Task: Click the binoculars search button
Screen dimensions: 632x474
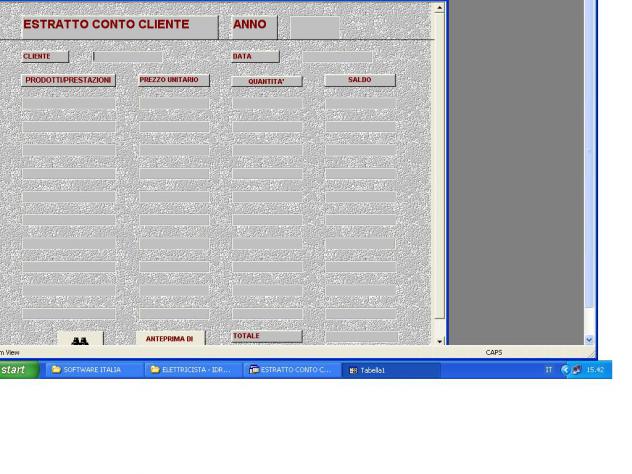Action: 80,339
